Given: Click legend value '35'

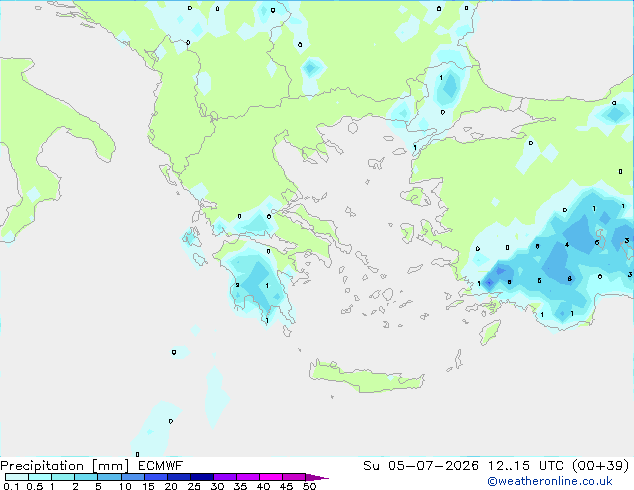Looking at the screenshot, I should [240, 486].
